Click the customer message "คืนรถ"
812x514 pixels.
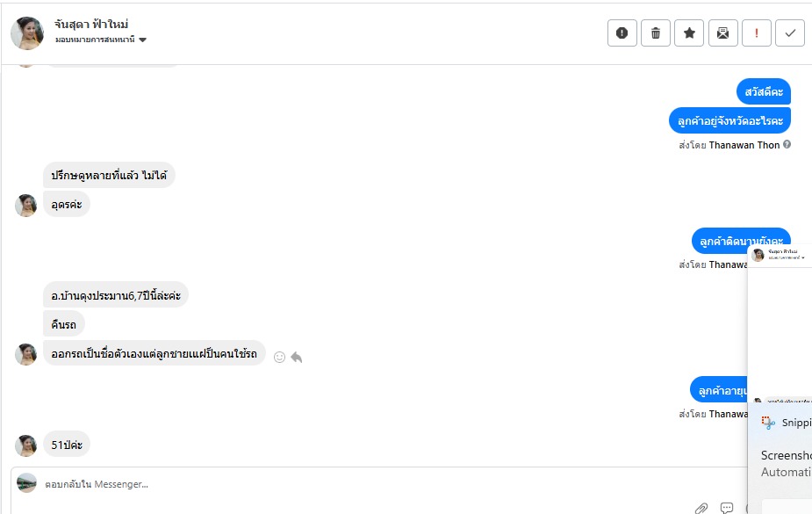coord(64,324)
